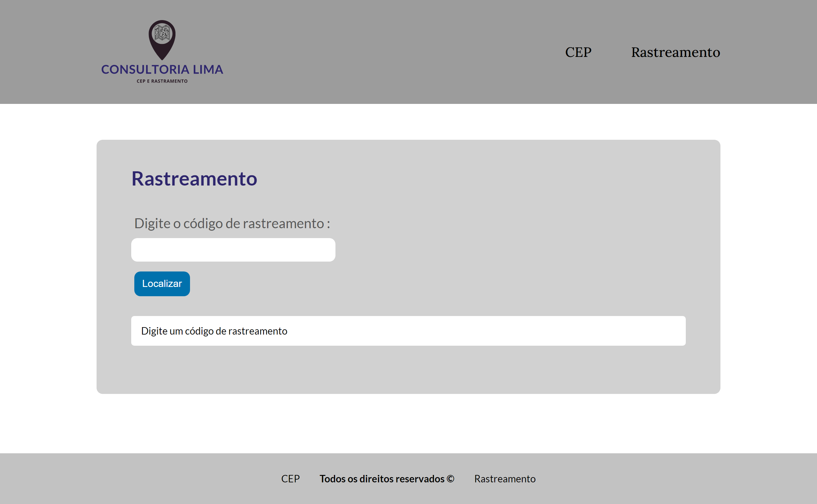Click 'Todos os direitos reservados ©' text

(387, 478)
